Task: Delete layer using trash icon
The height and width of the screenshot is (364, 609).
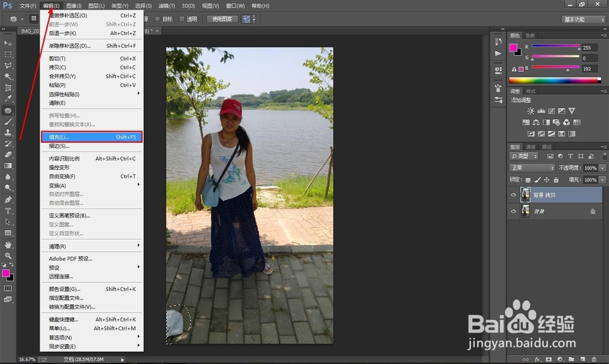Action: 594,359
